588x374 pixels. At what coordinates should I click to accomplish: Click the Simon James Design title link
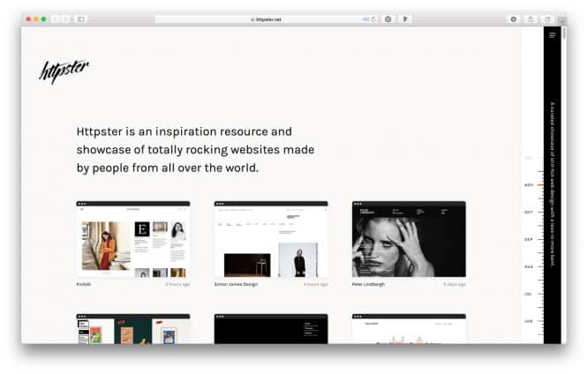[x=236, y=284]
